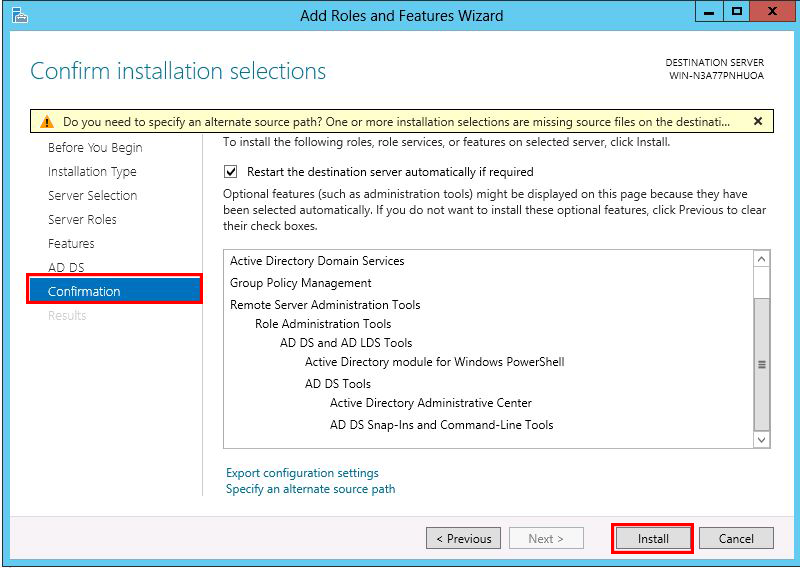Click the selections list scrollbar thumb
Image resolution: width=800 pixels, height=568 pixels.
(761, 364)
